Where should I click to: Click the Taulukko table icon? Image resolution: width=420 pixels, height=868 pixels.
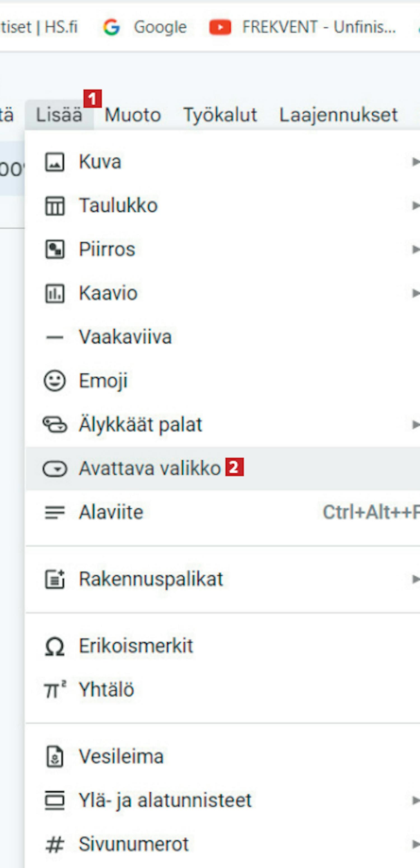(55, 206)
